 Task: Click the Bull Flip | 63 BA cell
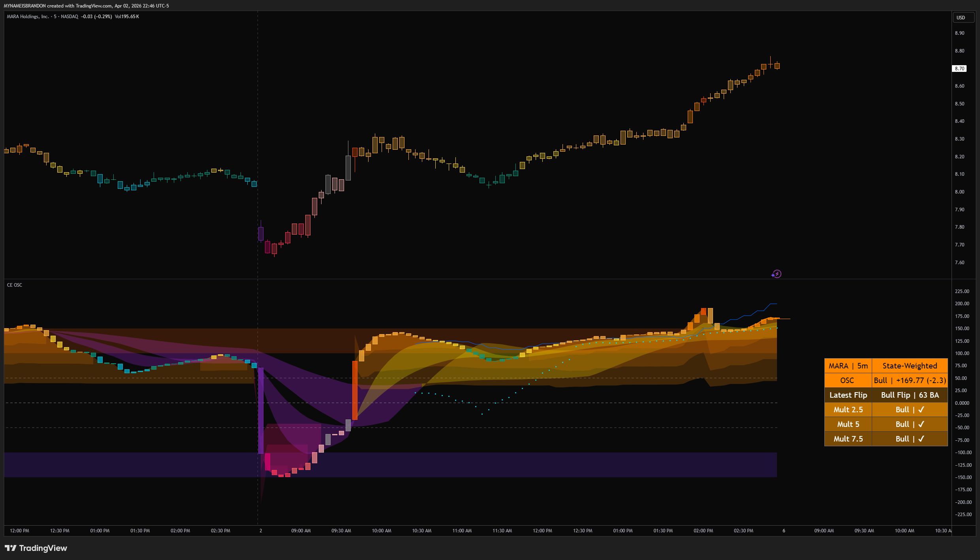[910, 395]
